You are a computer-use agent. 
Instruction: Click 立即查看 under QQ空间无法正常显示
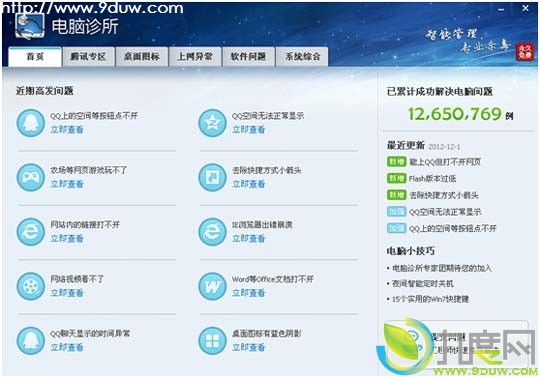click(248, 129)
